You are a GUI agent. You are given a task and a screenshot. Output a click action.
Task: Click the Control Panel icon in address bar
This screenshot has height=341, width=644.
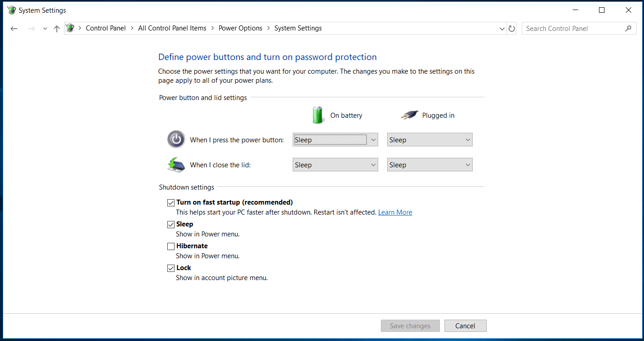(70, 28)
